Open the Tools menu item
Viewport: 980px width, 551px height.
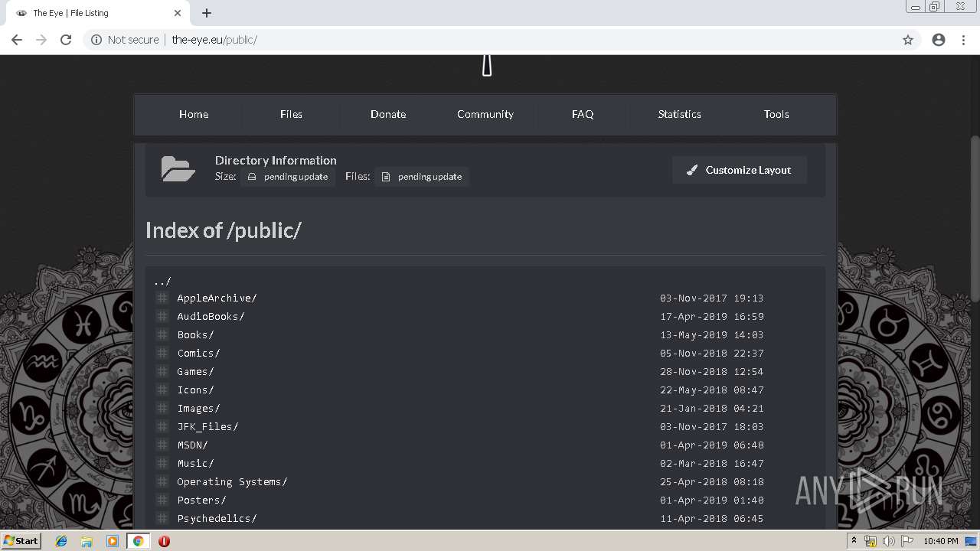pyautogui.click(x=776, y=114)
